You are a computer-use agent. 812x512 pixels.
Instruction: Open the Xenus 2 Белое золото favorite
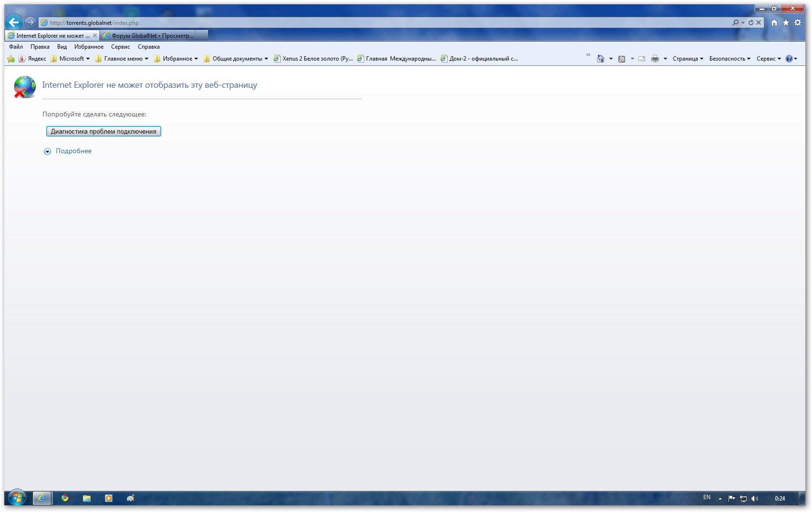[313, 59]
